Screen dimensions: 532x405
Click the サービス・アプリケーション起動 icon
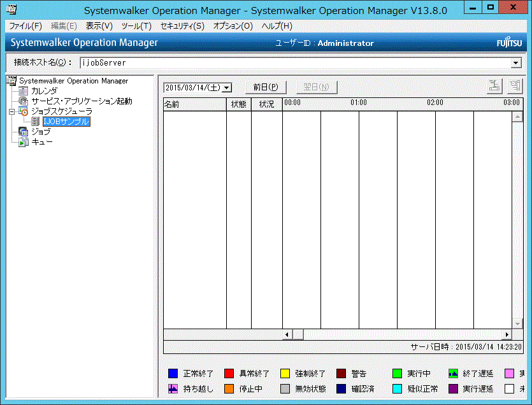[x=24, y=101]
